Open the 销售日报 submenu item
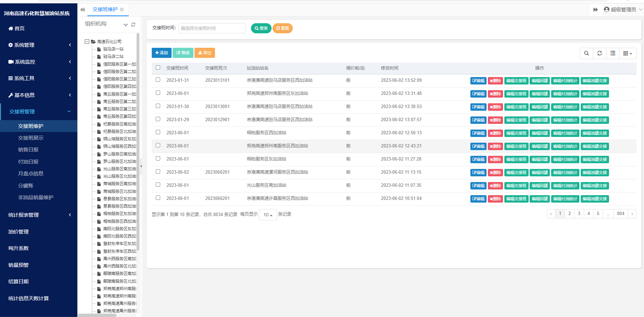The height and width of the screenshot is (317, 644). pos(28,150)
